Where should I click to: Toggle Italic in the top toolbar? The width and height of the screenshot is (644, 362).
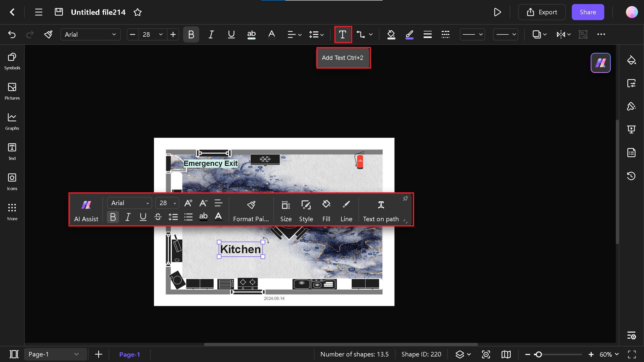pyautogui.click(x=211, y=34)
